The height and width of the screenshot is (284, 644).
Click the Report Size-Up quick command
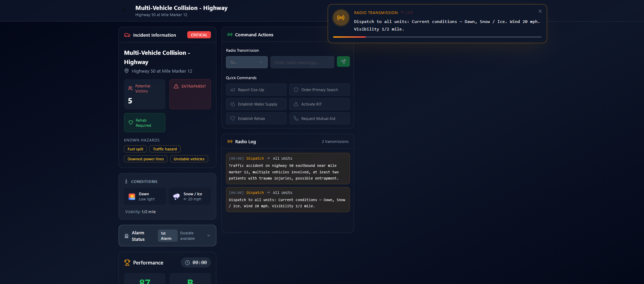click(x=256, y=90)
